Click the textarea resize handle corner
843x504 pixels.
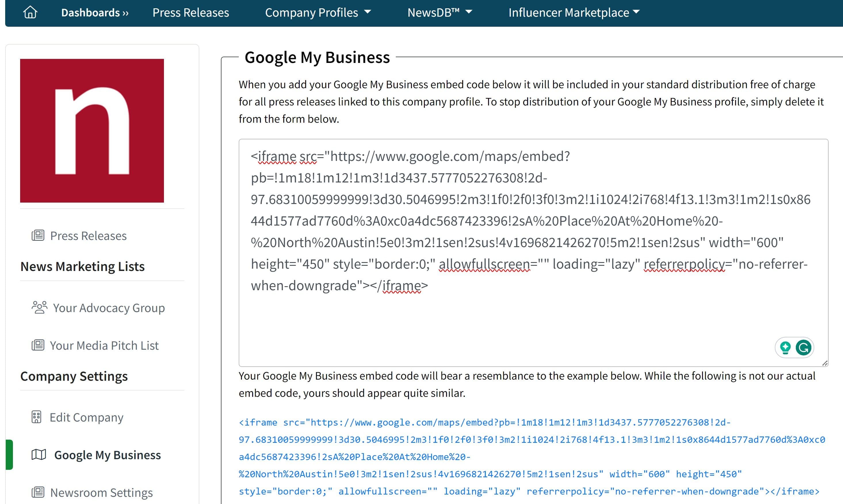(825, 363)
